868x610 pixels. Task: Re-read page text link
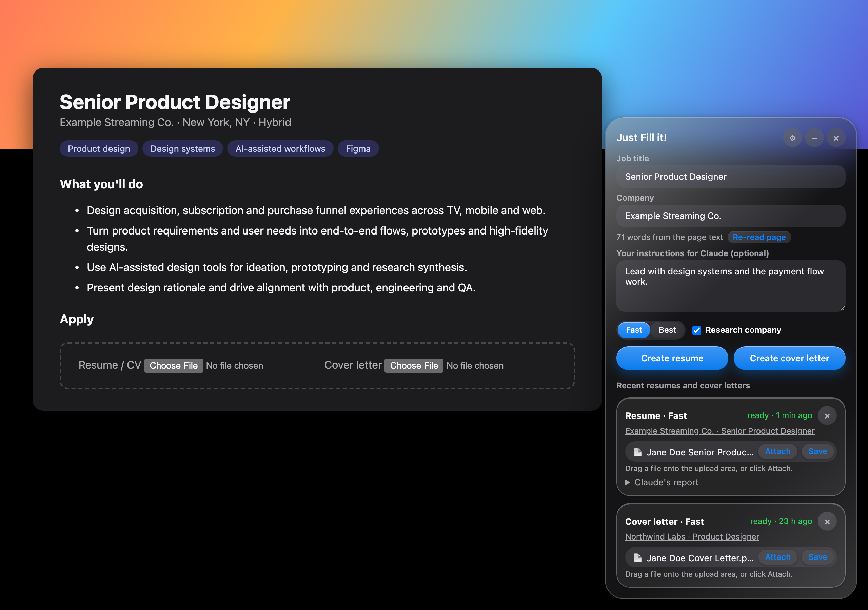(759, 237)
